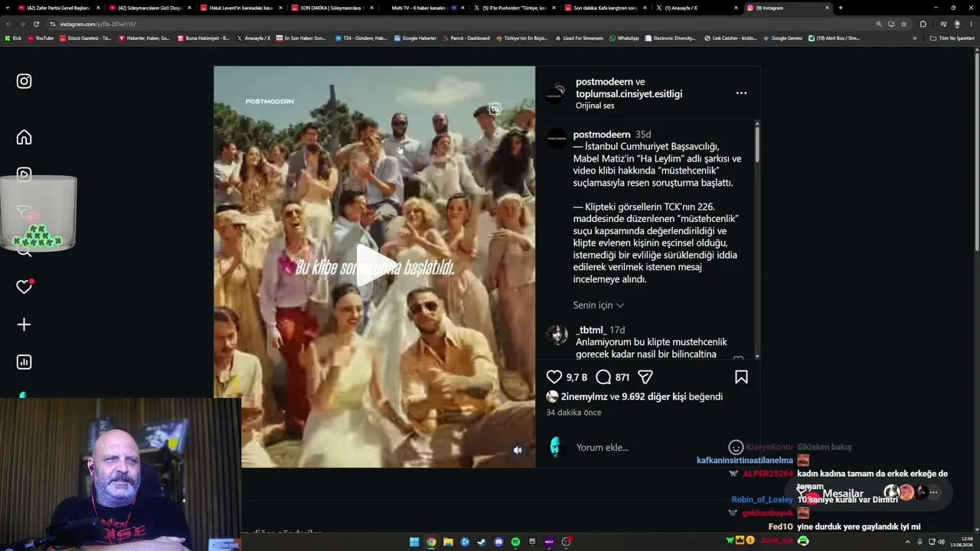Screen dimensions: 980x551
Task: Open the Livad For Streamers bookmark
Action: [580, 38]
